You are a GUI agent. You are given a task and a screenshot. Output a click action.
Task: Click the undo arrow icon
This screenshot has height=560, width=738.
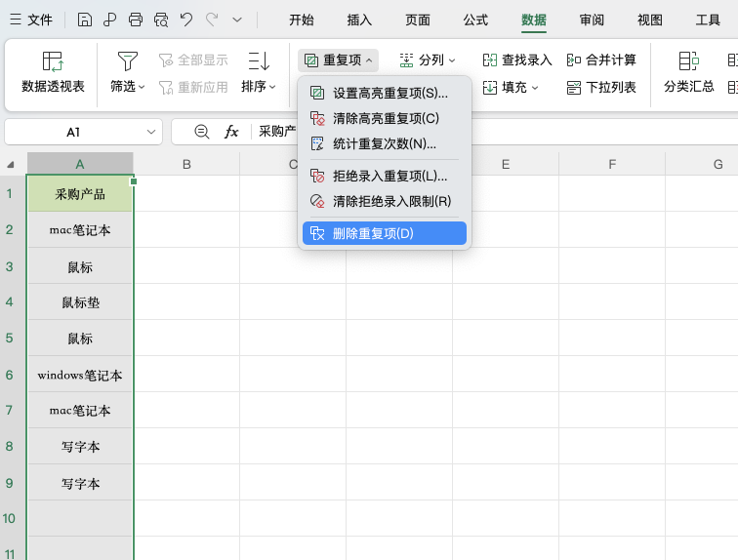click(x=186, y=20)
